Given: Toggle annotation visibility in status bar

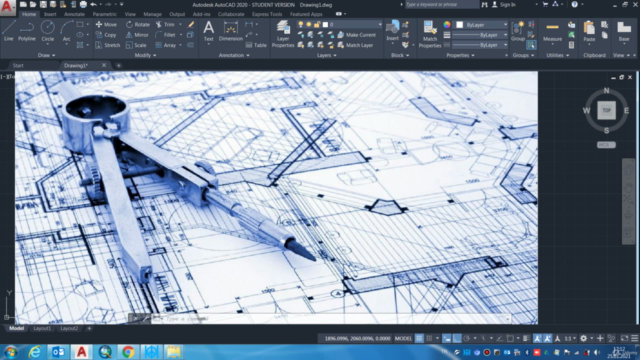Looking at the screenshot, I should click(538, 338).
